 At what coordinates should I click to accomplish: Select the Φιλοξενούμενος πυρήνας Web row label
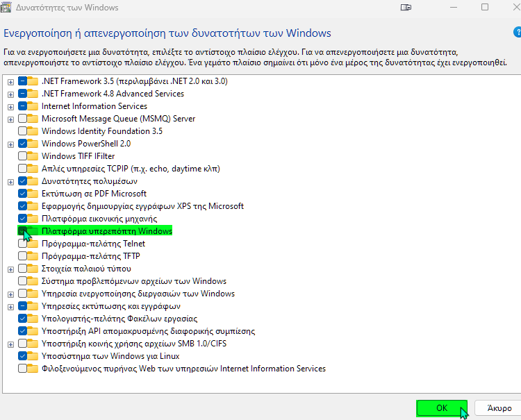[x=183, y=369]
